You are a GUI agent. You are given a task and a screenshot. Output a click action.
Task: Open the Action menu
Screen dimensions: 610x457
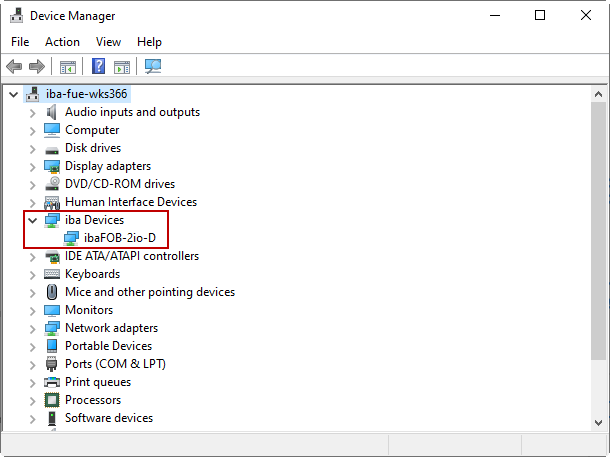[62, 42]
